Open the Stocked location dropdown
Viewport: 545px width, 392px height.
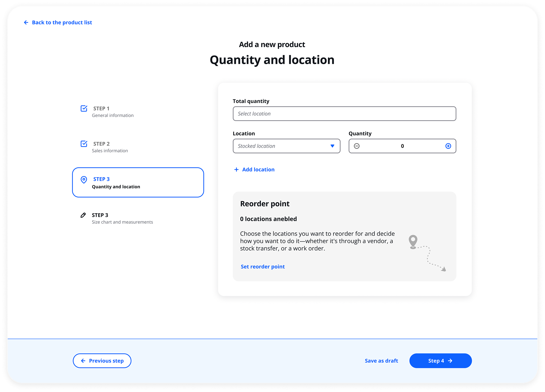[x=286, y=146]
